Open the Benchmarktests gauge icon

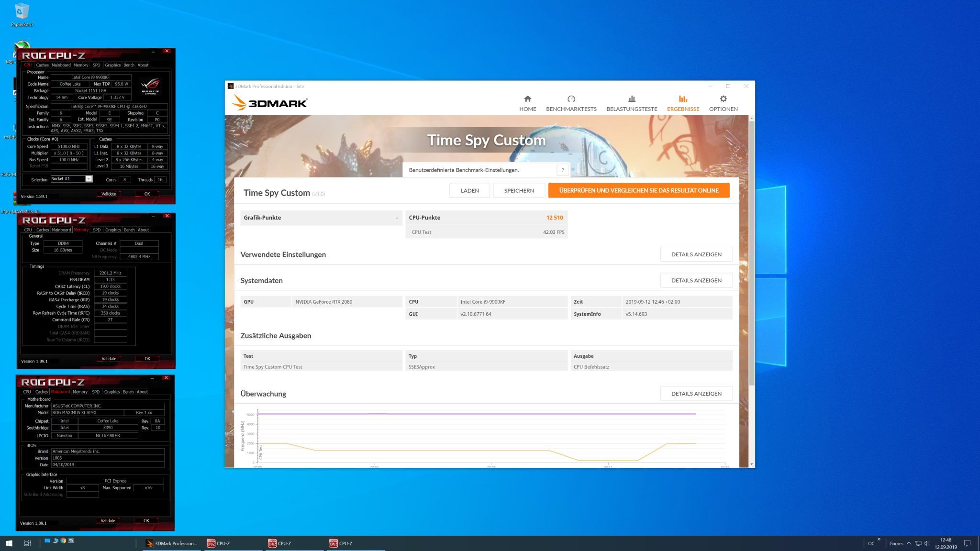571,99
